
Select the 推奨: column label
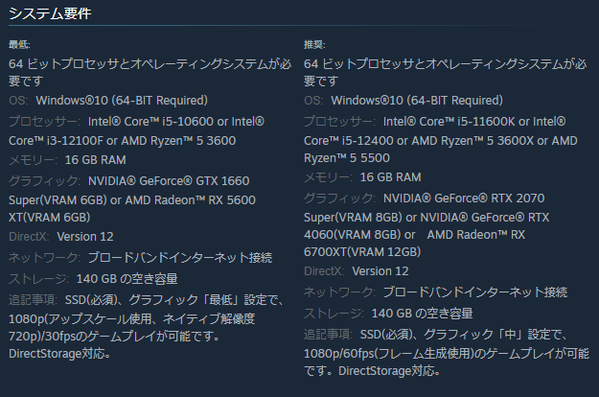[314, 45]
